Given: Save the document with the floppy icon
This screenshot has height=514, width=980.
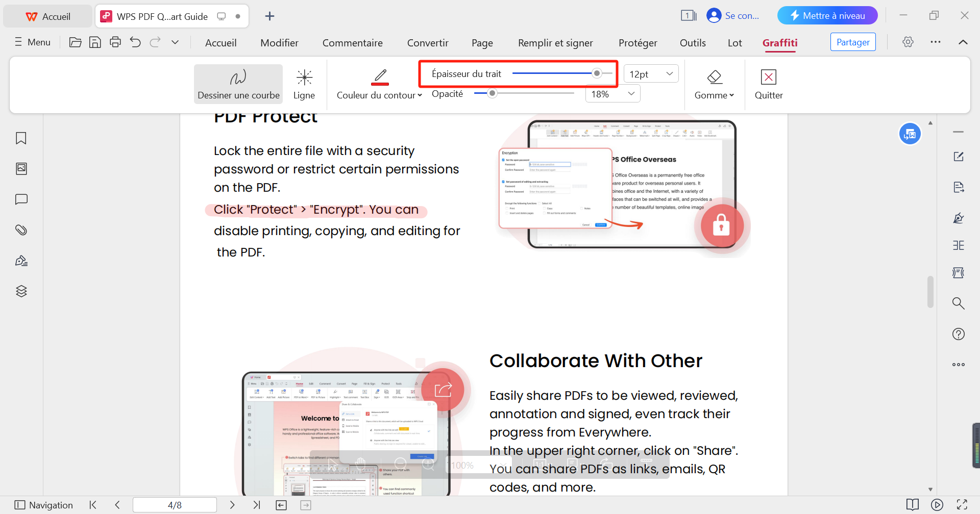Looking at the screenshot, I should point(95,42).
